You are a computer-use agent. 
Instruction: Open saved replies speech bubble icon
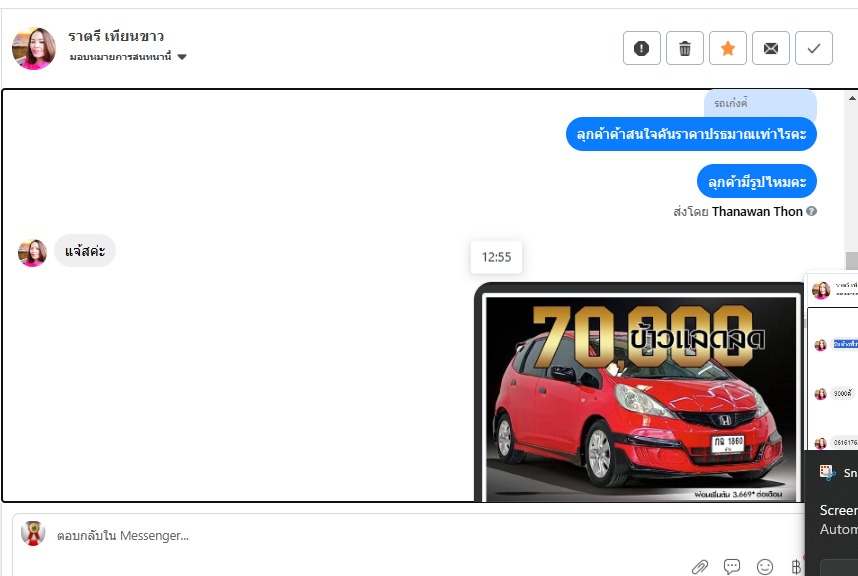(732, 566)
